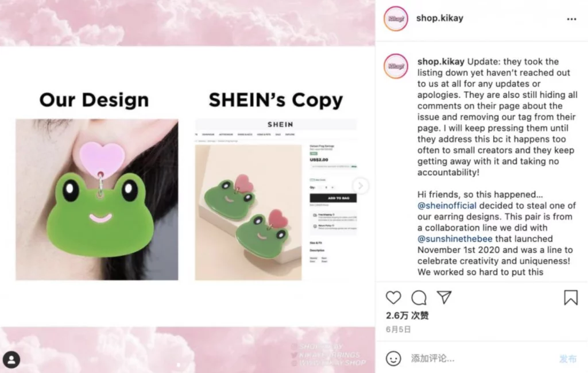Image resolution: width=588 pixels, height=373 pixels.
Task: Like the post with heart icon
Action: coord(393,298)
